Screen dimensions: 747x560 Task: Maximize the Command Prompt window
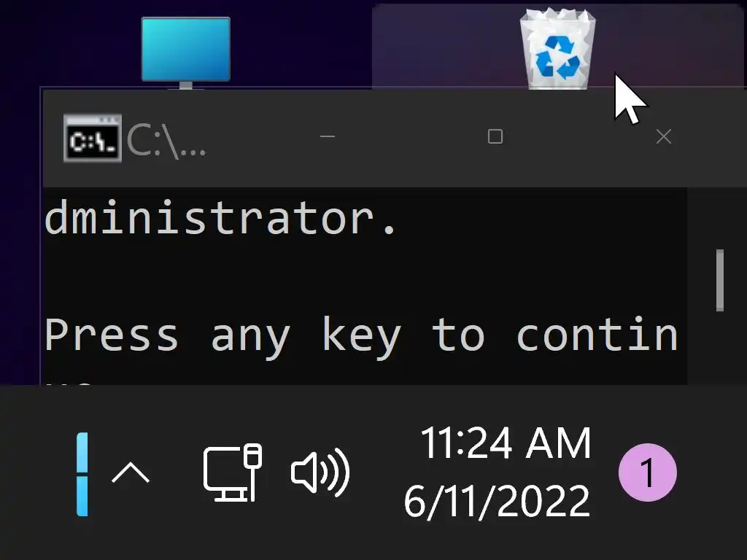495,136
